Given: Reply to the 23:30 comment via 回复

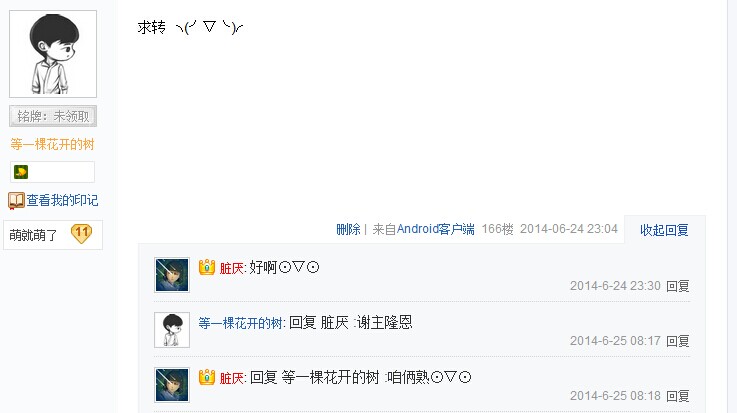Looking at the screenshot, I should click(x=678, y=286).
